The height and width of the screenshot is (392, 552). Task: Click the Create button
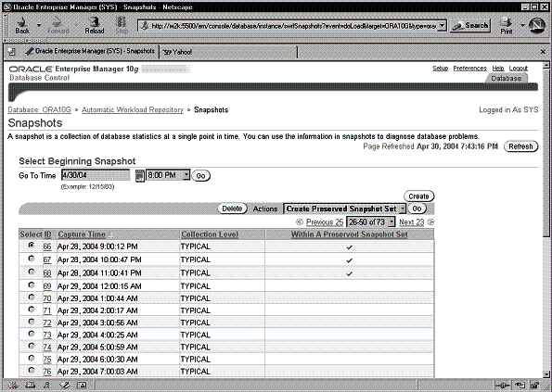(418, 196)
